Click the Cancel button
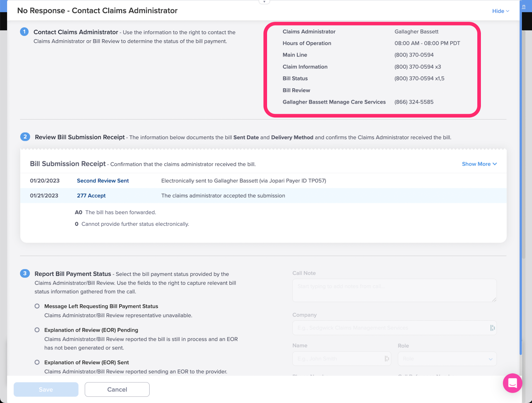This screenshot has height=403, width=532. (x=117, y=389)
